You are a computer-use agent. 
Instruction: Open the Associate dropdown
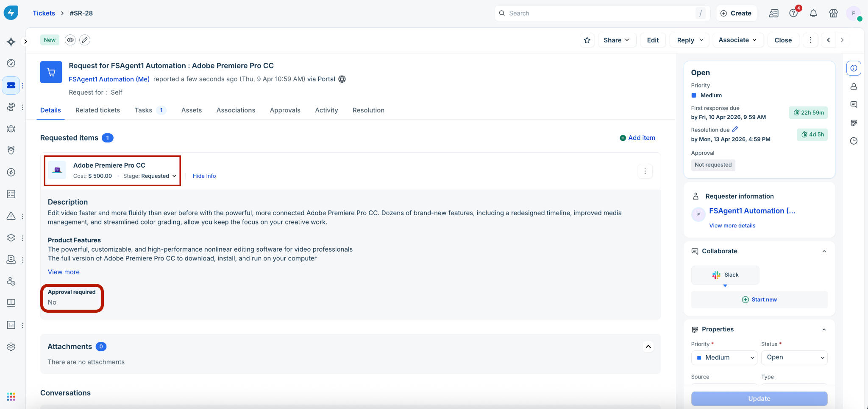738,40
